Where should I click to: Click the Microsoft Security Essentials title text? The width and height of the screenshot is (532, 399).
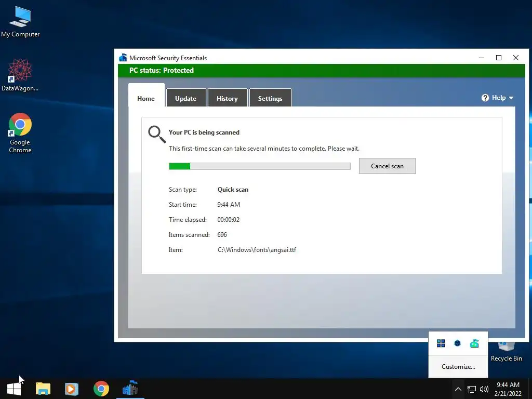click(x=168, y=58)
